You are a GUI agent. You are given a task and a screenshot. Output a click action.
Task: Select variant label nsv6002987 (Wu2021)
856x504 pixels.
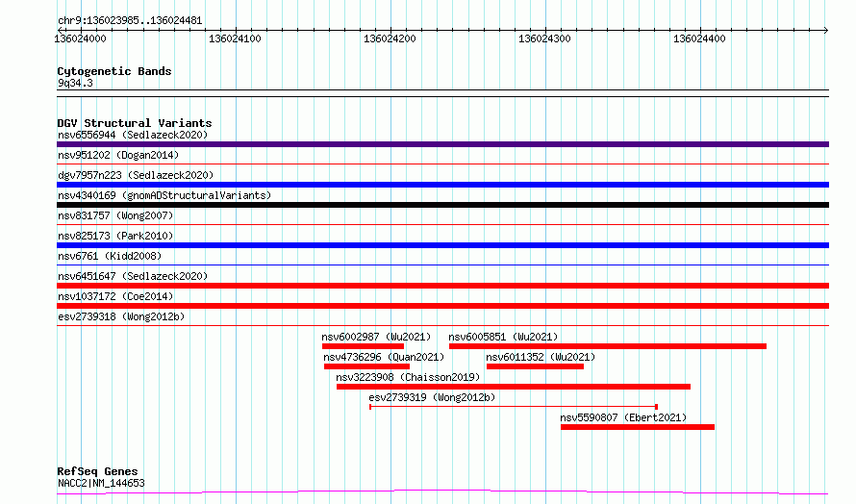point(376,337)
